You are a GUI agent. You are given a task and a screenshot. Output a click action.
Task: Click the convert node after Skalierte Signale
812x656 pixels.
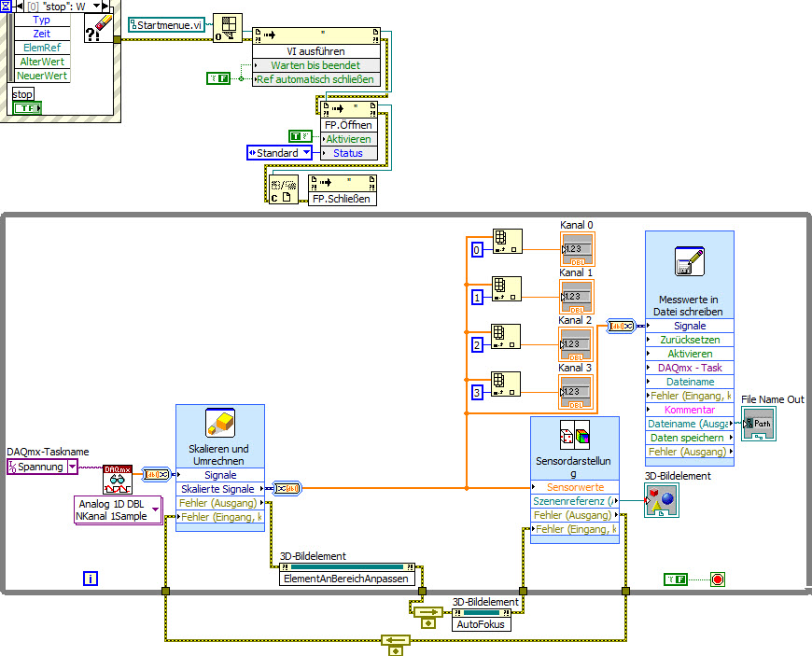click(x=287, y=488)
